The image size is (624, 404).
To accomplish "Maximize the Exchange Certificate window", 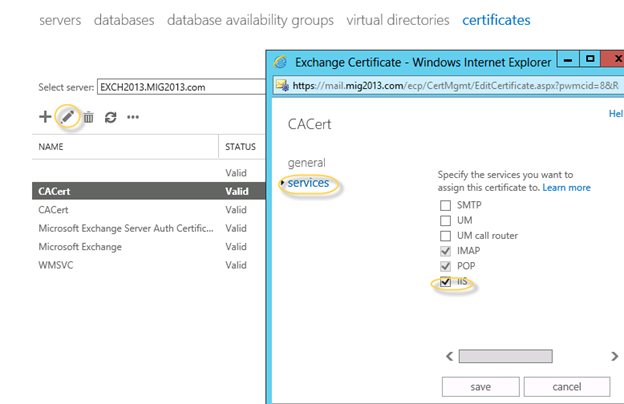I will (x=590, y=59).
